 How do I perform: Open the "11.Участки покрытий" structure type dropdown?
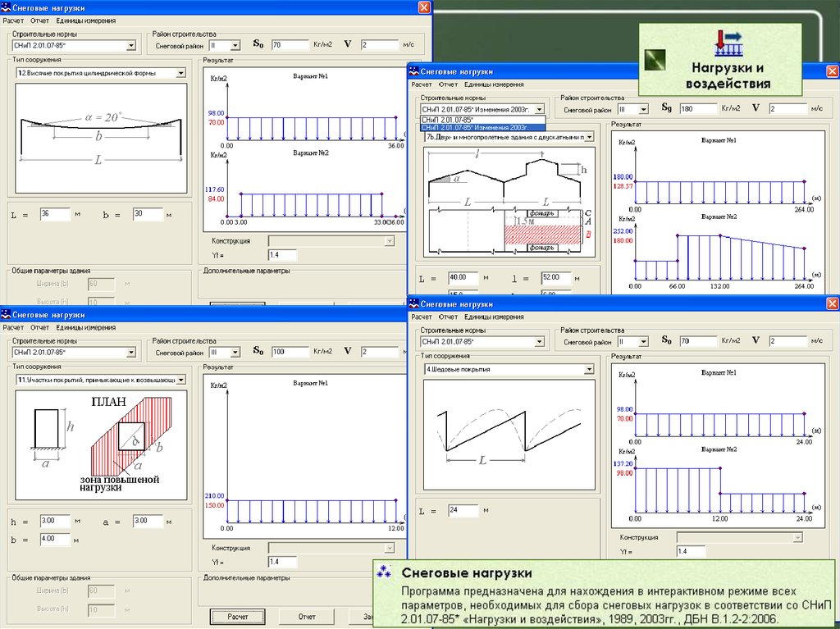180,381
